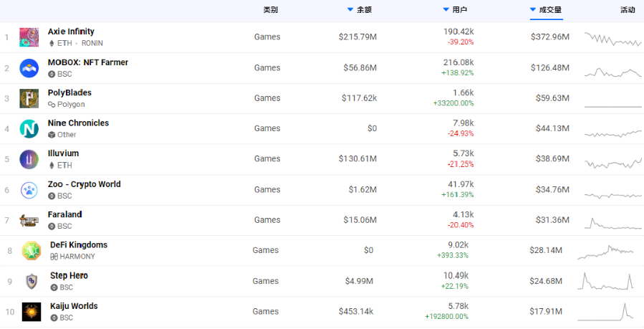Screen dimensions: 644x329
Task: Select the $117.62k balance for PolyBlades
Action: click(359, 98)
